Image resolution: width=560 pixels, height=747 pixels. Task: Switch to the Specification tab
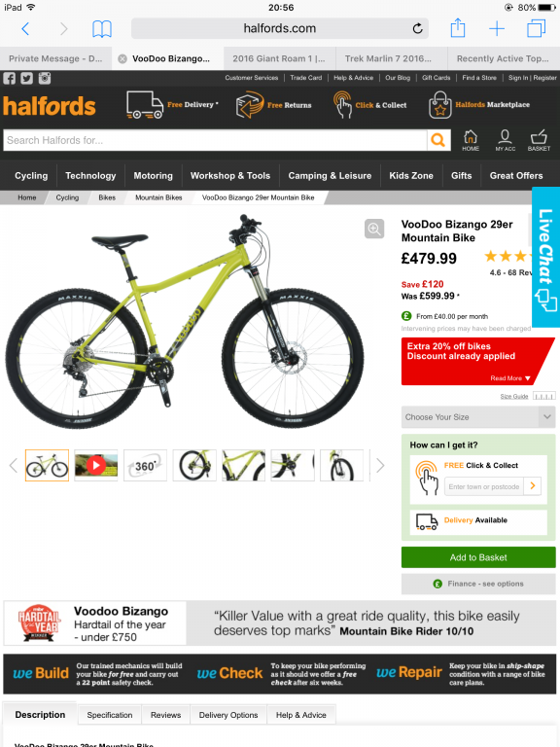click(110, 715)
